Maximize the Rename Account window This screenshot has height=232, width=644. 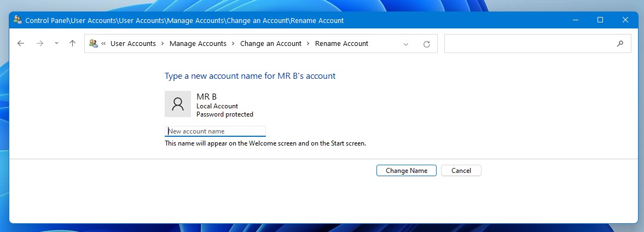click(x=600, y=20)
